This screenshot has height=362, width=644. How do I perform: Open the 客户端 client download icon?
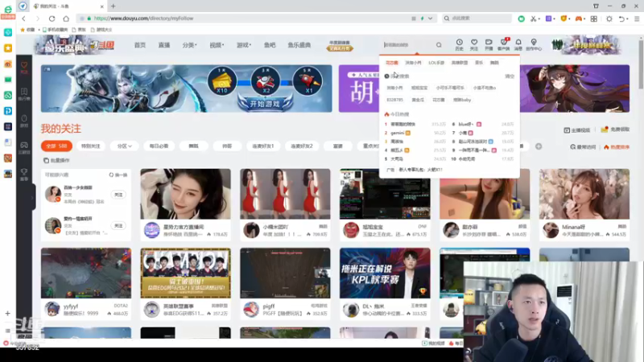pos(504,44)
